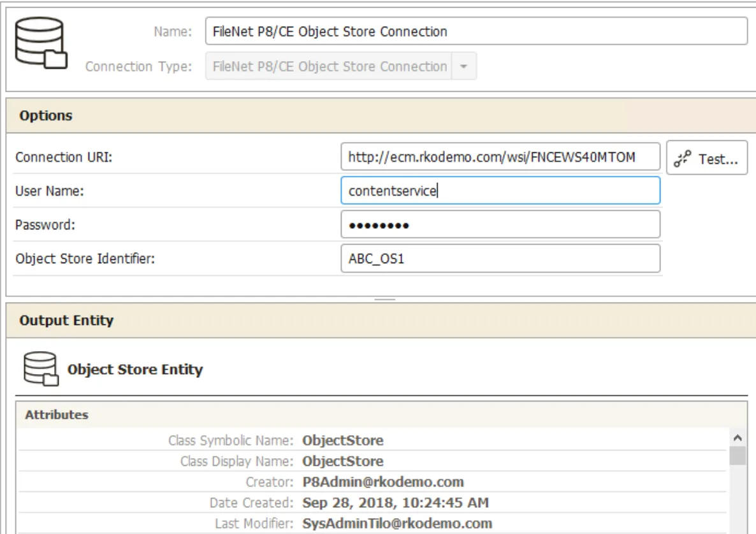Click the Attributes panel heading
Viewport: 756px width, 534px height.
[x=57, y=415]
